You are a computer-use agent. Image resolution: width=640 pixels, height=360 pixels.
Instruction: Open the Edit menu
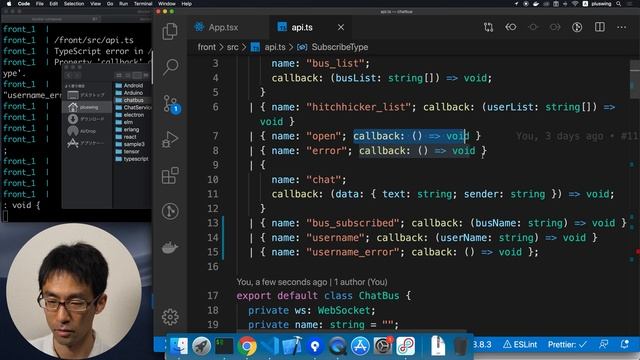click(x=53, y=4)
